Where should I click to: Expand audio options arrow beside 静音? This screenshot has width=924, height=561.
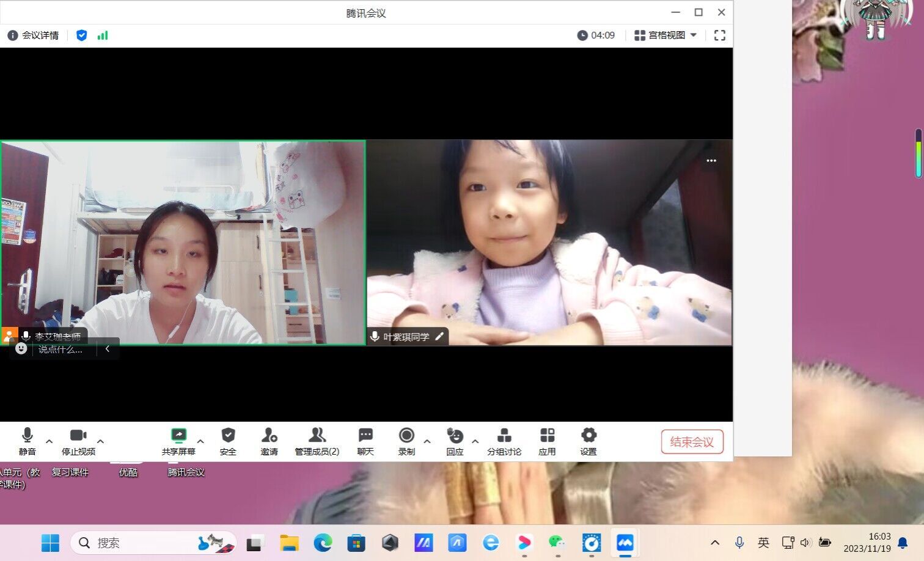[50, 441]
